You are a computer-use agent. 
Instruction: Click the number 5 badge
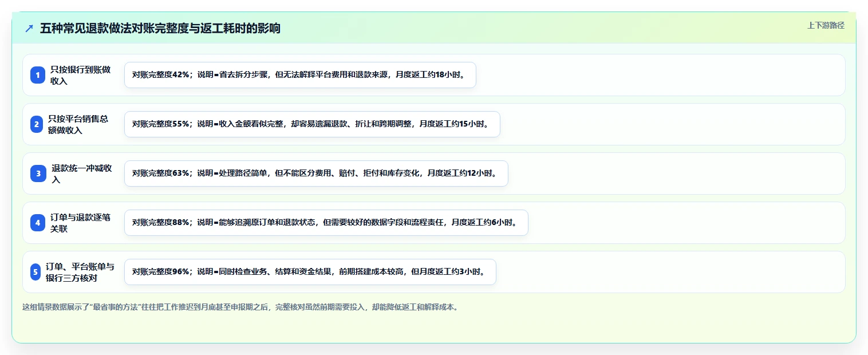pos(35,272)
